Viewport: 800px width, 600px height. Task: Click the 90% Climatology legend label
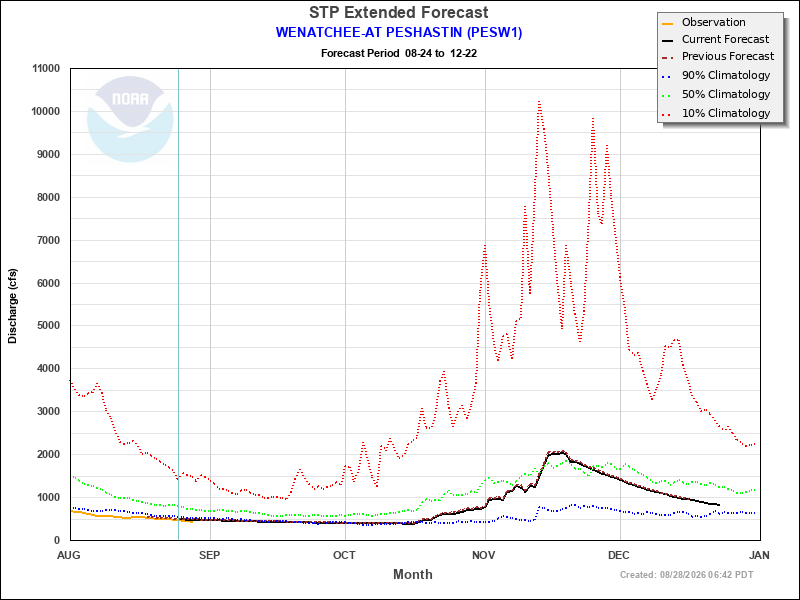pyautogui.click(x=726, y=75)
